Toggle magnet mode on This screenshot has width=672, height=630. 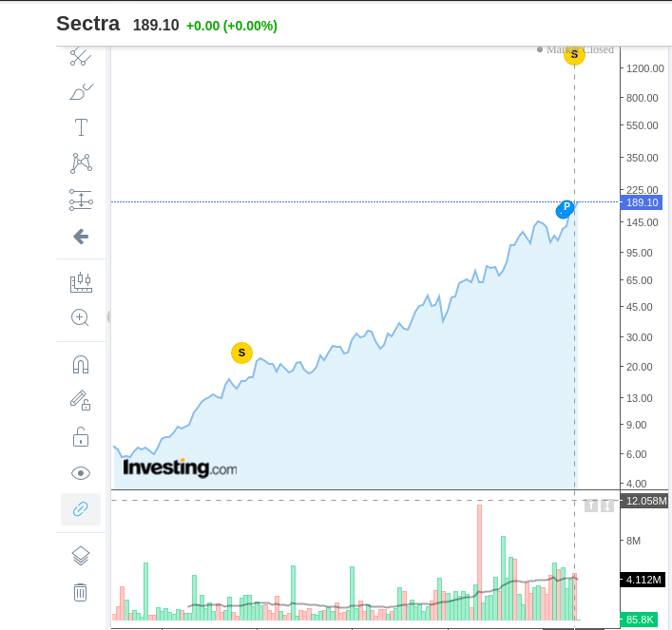(x=81, y=364)
